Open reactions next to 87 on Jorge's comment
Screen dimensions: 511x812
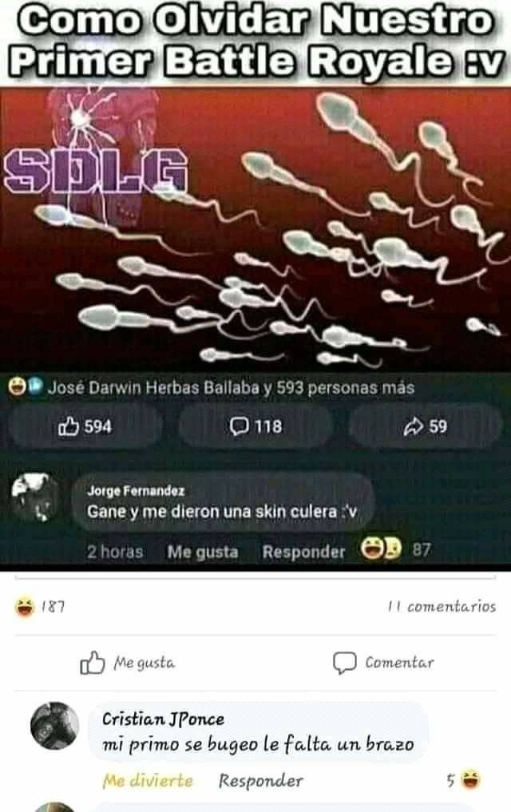tap(381, 549)
